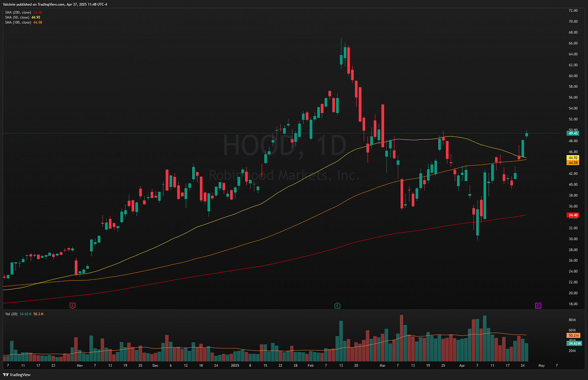Click the Dec date axis label

(155, 365)
